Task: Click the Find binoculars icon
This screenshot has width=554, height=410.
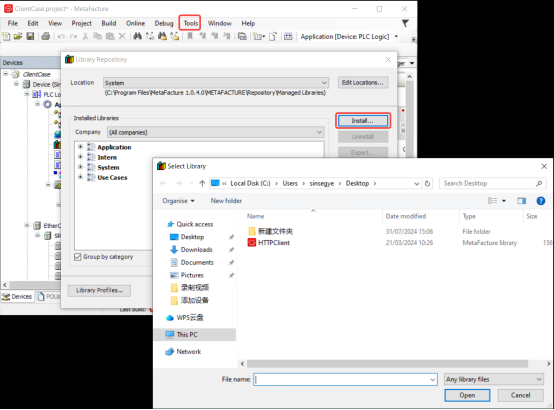Action: pos(137,36)
